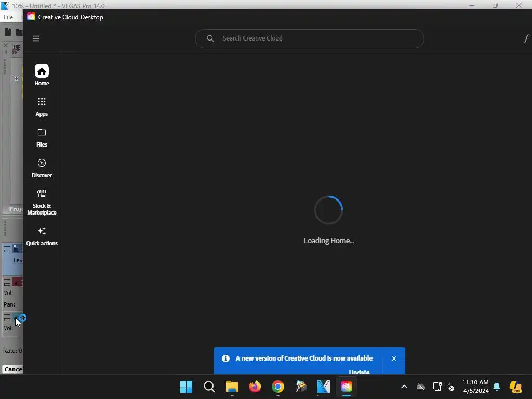This screenshot has height=399, width=532.
Task: Open the Discover section in sidebar
Action: tap(42, 168)
